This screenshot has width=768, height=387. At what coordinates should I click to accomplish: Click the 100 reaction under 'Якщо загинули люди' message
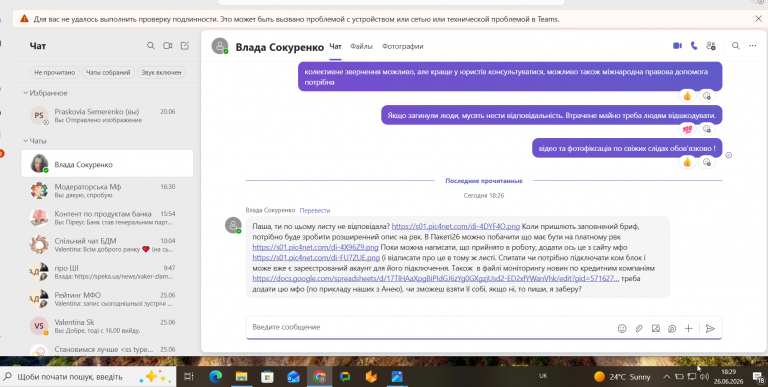(x=688, y=129)
